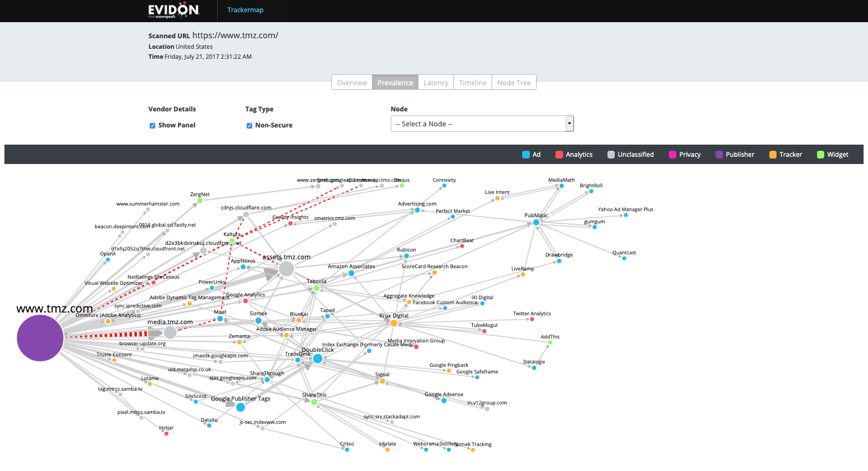Click the blue Connexity node
The image size is (868, 471).
tap(445, 186)
